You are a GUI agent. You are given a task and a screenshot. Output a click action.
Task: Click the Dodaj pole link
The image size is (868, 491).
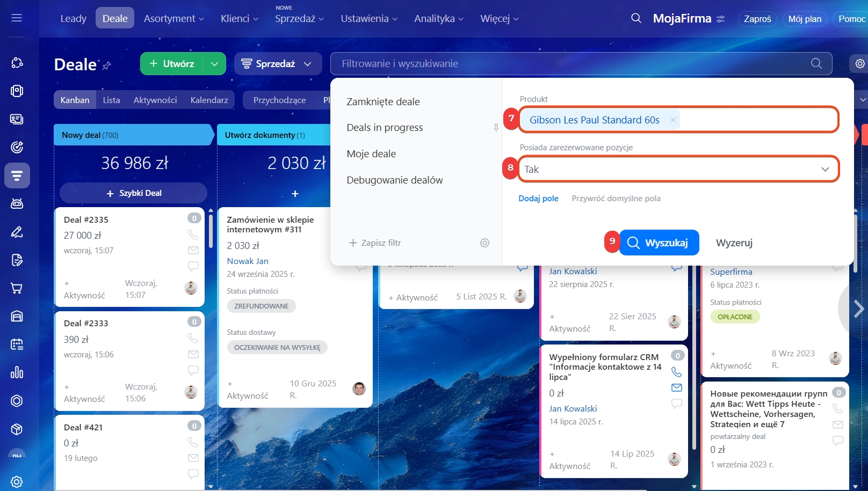coord(538,199)
